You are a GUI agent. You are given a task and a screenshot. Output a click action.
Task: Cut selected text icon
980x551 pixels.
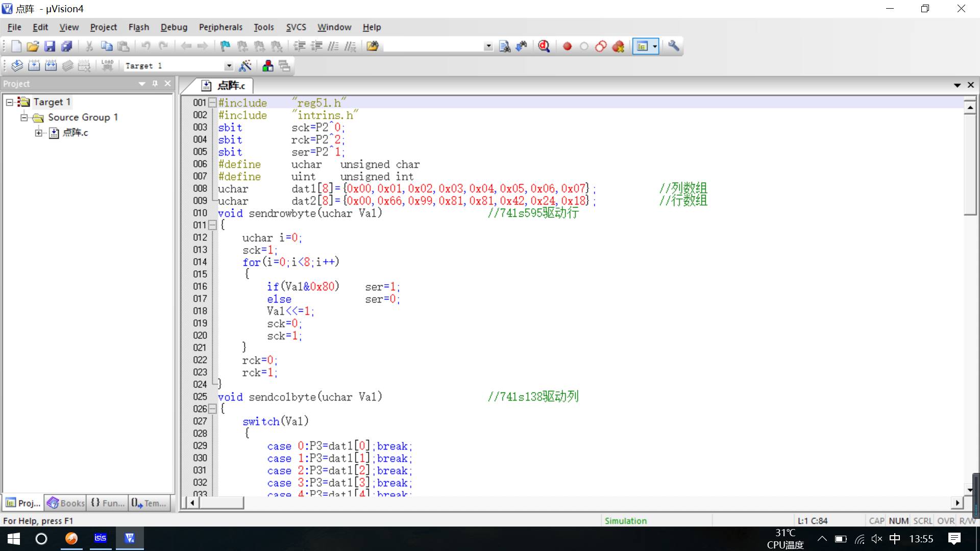point(89,46)
